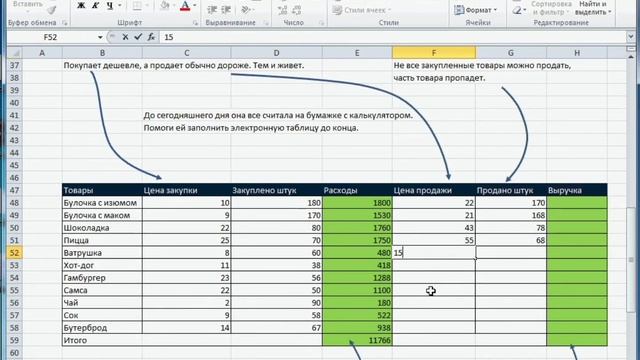The width and height of the screenshot is (640, 360).
Task: Select row 47 header
Action: tap(14, 190)
